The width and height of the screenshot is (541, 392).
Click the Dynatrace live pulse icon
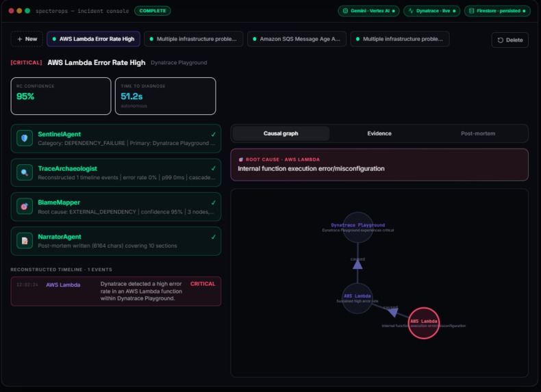click(411, 11)
